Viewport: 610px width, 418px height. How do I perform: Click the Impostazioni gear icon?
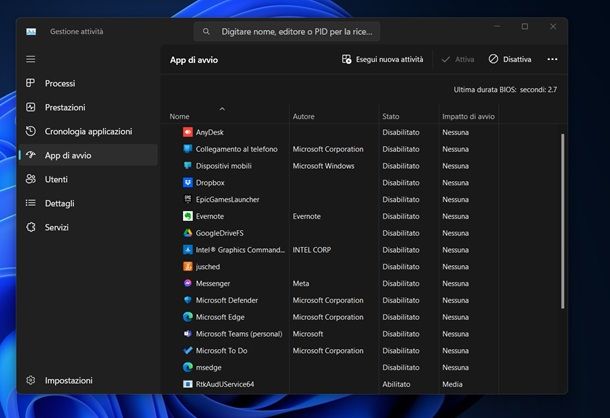31,380
